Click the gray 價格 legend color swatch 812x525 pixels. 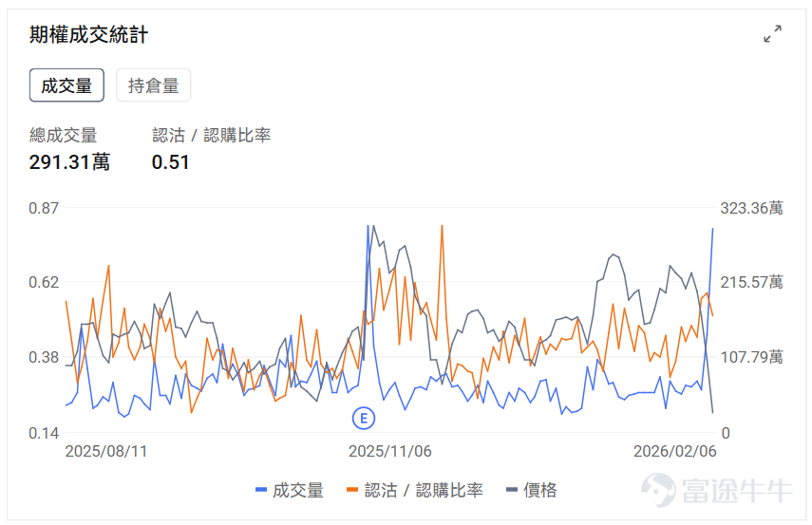(512, 490)
